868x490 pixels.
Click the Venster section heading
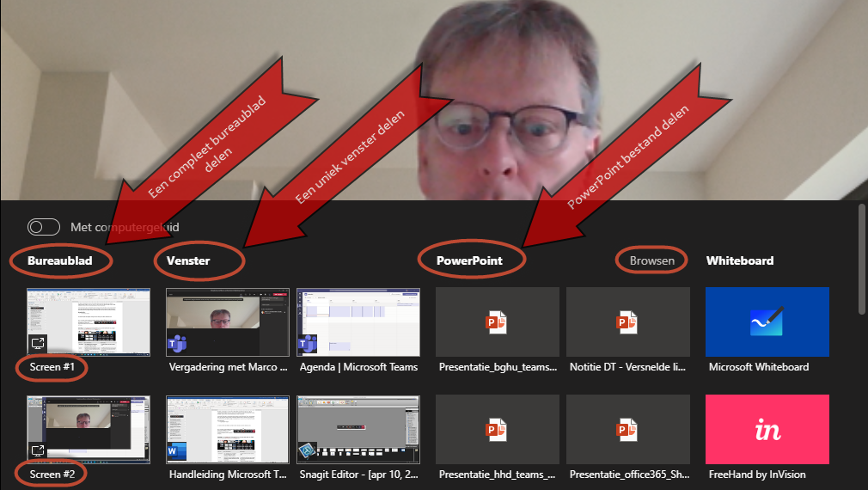pos(188,260)
